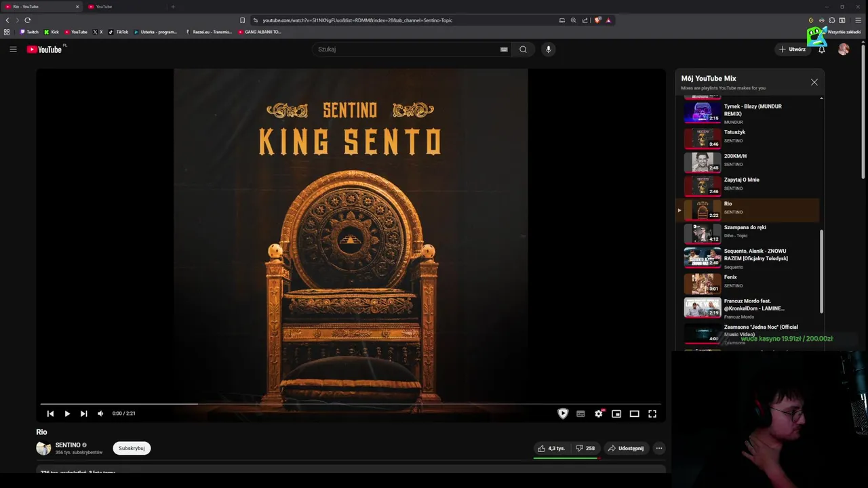Open player settings gear

point(599,413)
